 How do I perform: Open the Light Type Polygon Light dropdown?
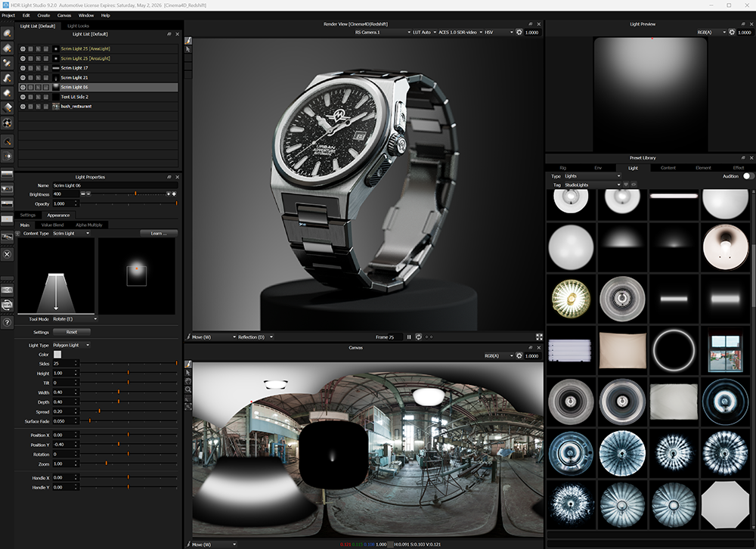point(71,345)
